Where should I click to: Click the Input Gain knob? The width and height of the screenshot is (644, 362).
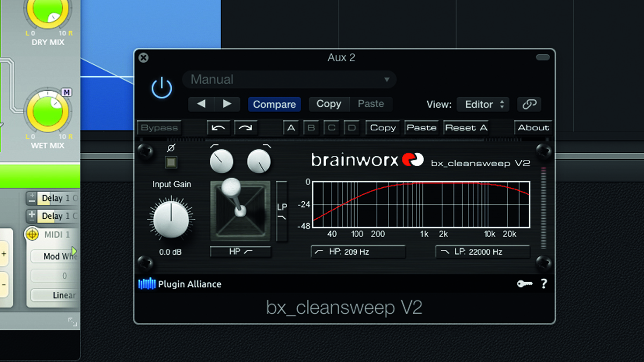pyautogui.click(x=171, y=219)
